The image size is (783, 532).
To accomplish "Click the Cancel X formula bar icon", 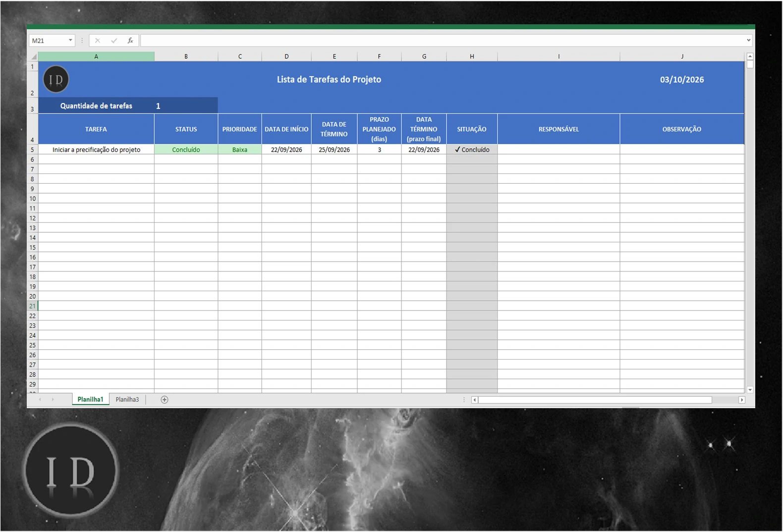I will tap(98, 41).
